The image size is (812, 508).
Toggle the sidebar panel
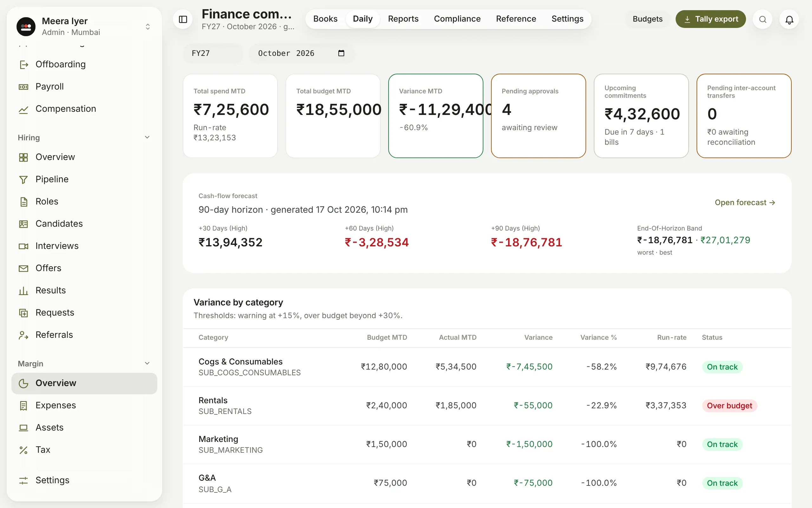tap(183, 19)
